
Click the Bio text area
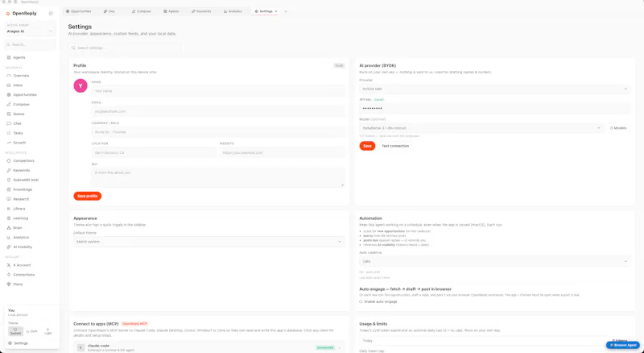218,177
